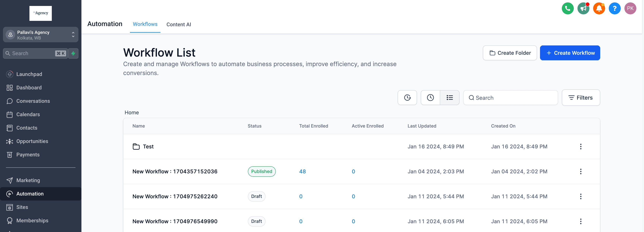Select the Workflows tab

(x=145, y=24)
